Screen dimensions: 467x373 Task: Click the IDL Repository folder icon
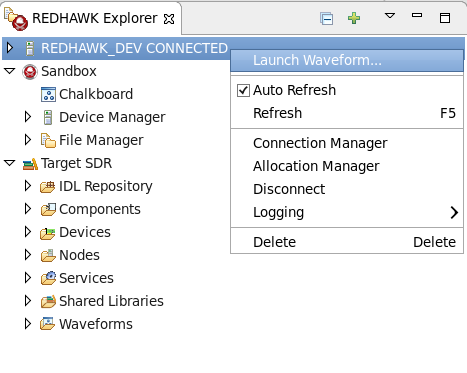(x=48, y=187)
